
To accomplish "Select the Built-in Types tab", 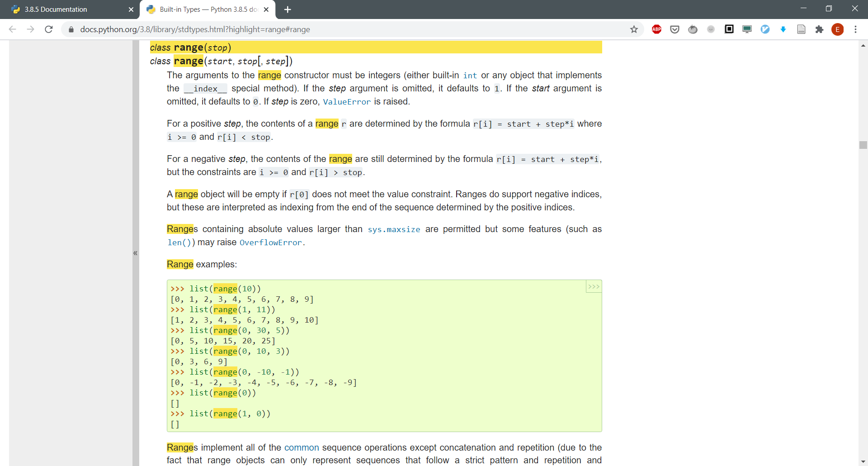I will (x=208, y=10).
